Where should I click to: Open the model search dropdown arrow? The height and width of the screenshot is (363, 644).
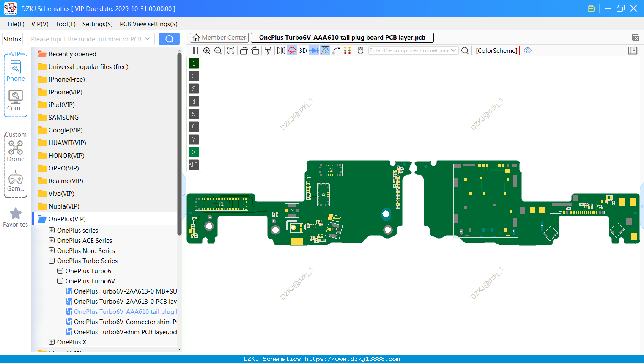click(x=148, y=39)
